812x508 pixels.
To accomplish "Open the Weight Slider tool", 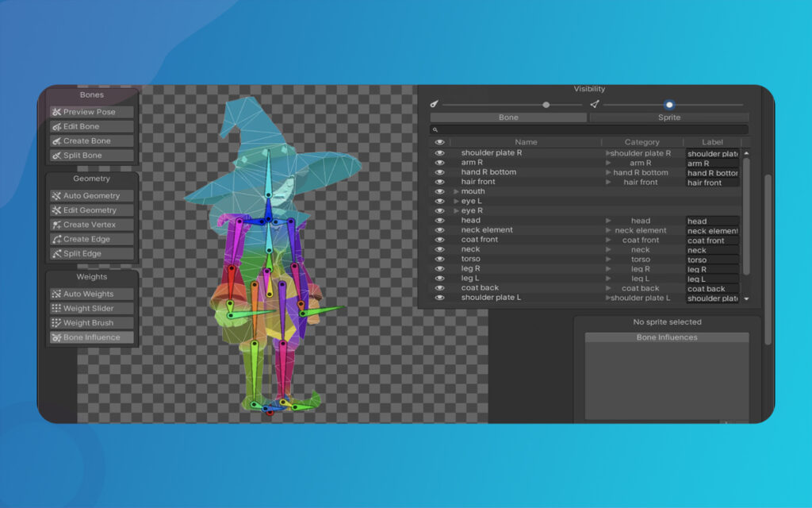I will coord(91,308).
